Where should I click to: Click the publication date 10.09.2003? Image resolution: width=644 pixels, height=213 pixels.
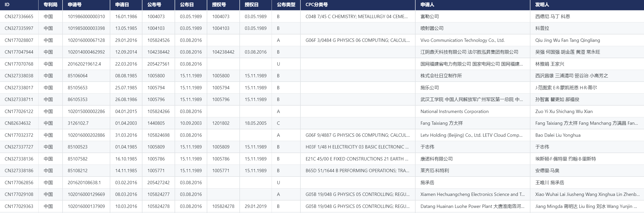191,123
